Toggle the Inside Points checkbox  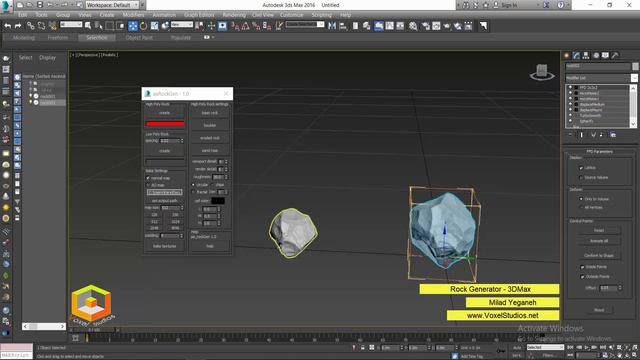pos(582,267)
